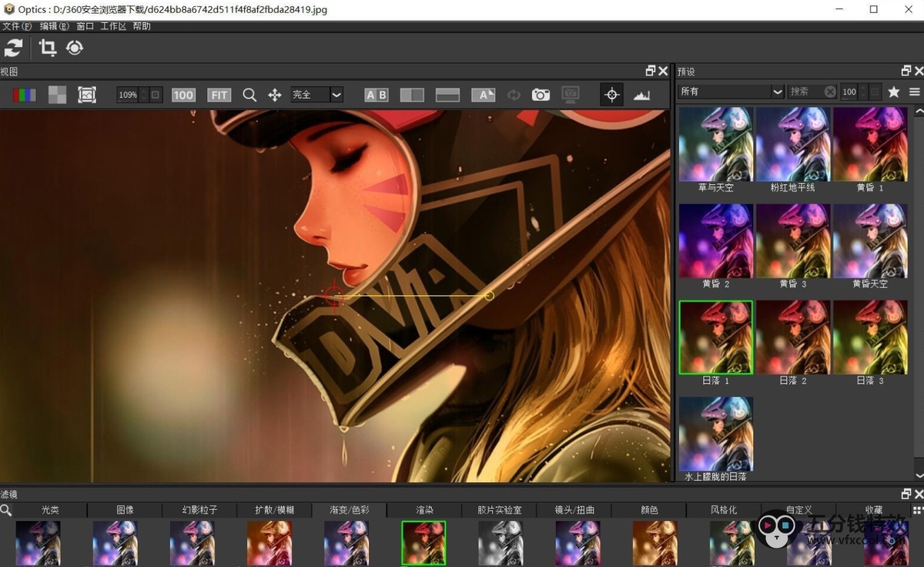
Task: Select the 水上朦胧的日落 preset
Action: 716,434
